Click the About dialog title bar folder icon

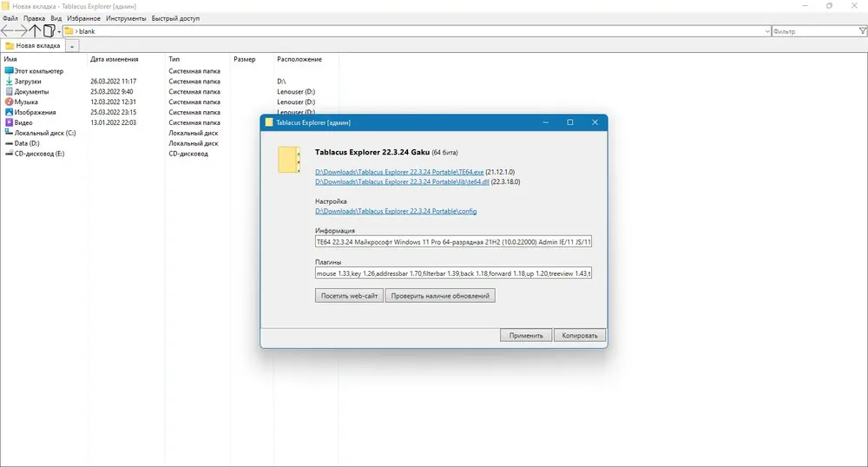click(269, 122)
